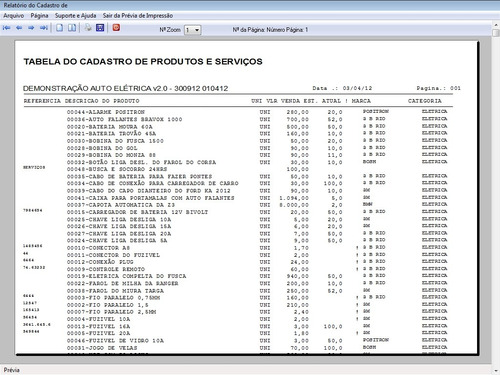Viewport: 500px width, 375px height.
Task: Click the printer icon in toolbar
Action: pos(88,28)
